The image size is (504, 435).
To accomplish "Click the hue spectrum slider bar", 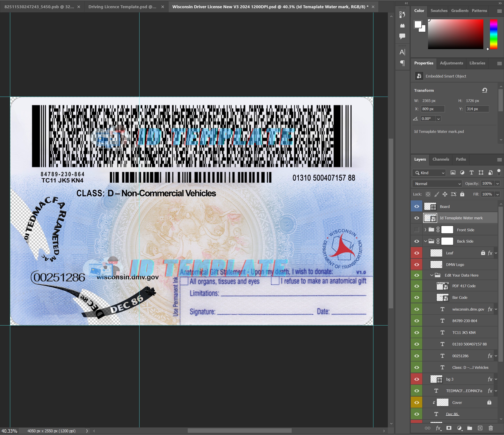I will coord(494,34).
